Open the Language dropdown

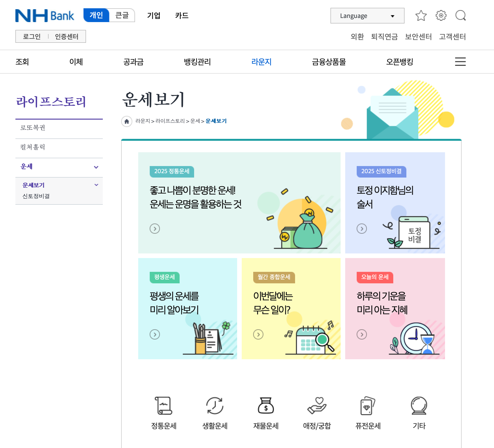367,16
